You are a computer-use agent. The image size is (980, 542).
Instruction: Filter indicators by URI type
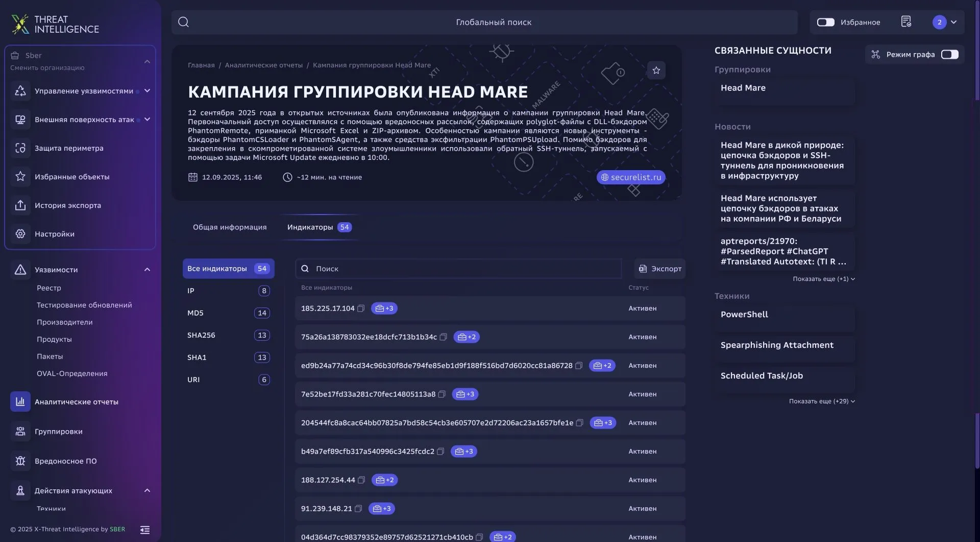(x=228, y=380)
